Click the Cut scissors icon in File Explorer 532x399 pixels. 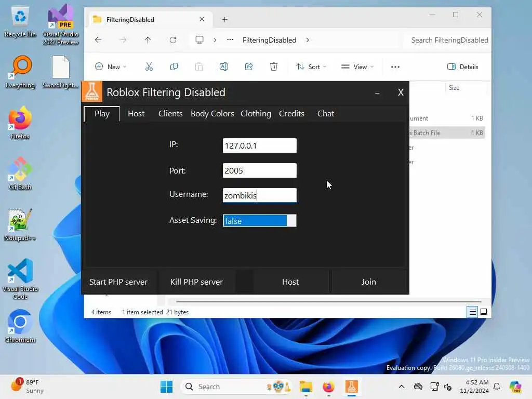[x=149, y=67]
